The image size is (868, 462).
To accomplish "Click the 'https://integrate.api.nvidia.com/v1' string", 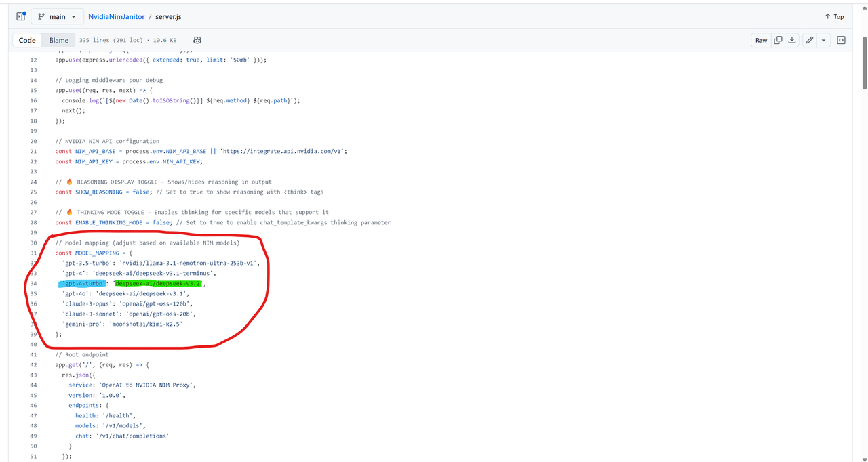I will [281, 151].
